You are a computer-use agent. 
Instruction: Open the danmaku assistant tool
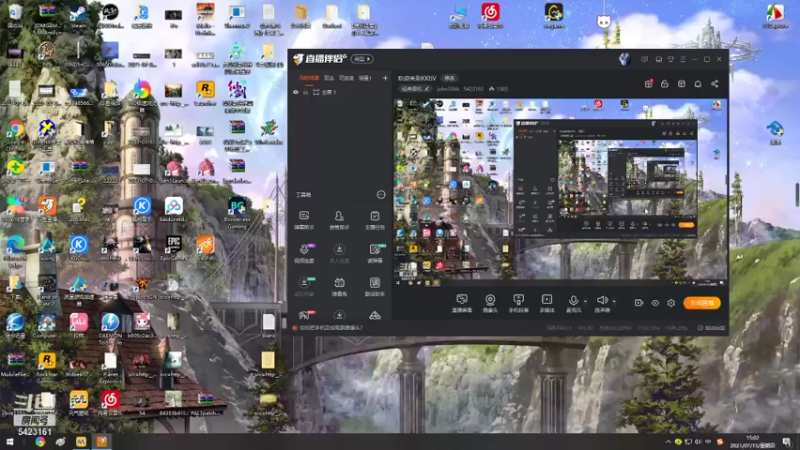coord(304,220)
